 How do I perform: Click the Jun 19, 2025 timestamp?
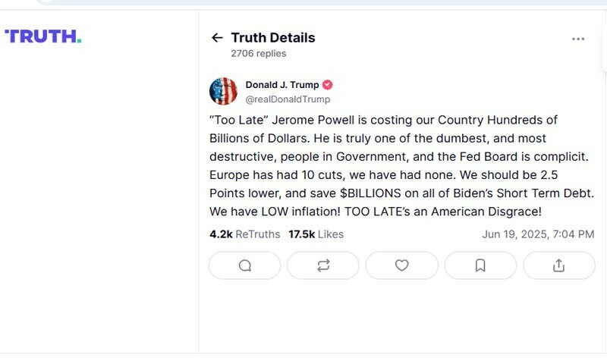pos(538,234)
